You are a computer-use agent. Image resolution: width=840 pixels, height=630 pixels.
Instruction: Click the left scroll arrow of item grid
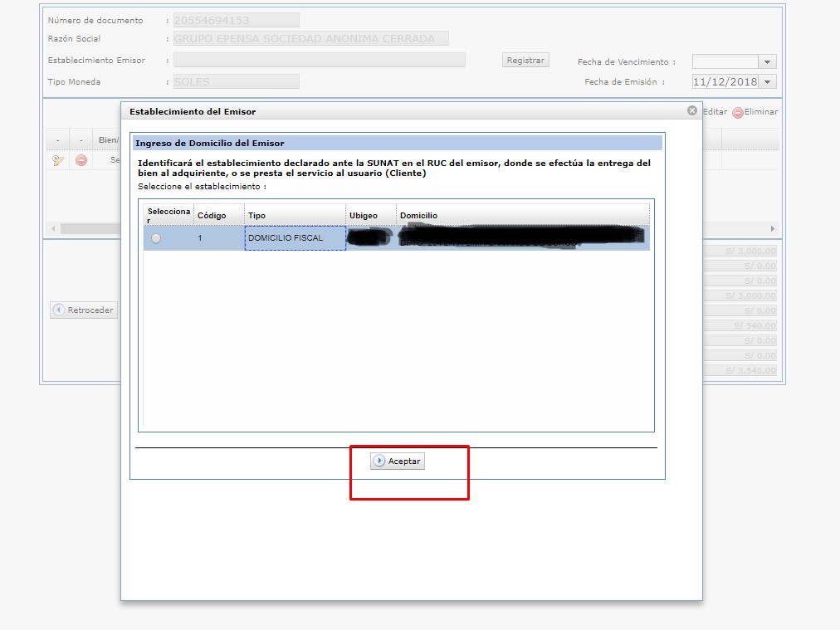(53, 229)
